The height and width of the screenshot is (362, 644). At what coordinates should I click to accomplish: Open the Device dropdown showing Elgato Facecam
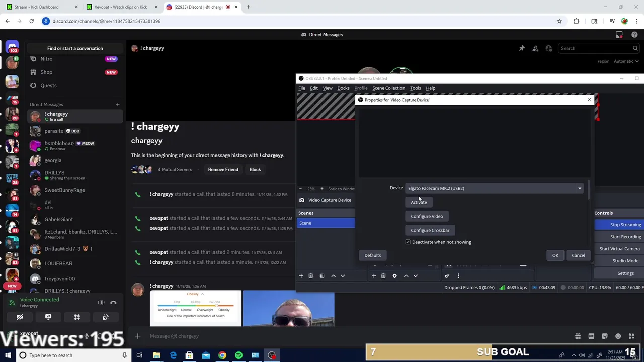coord(494,188)
